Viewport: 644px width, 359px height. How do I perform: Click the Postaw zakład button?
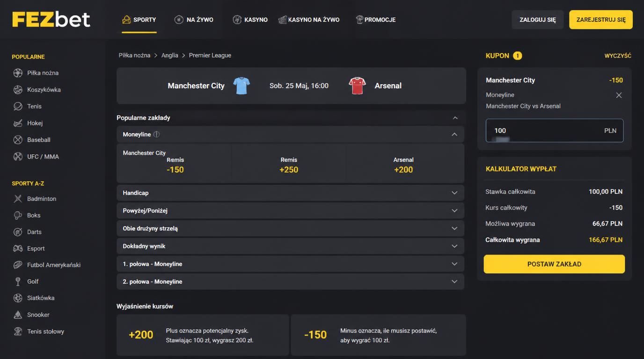point(554,264)
